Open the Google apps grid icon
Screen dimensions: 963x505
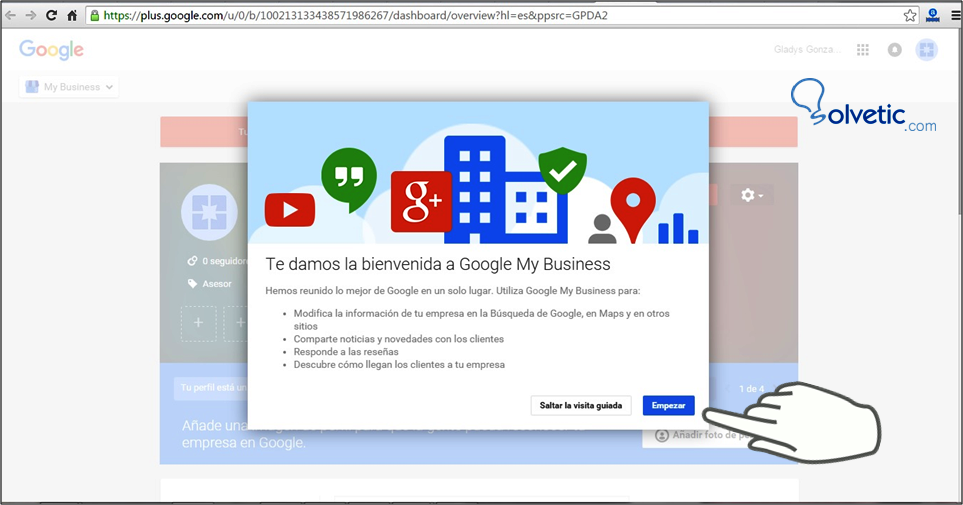point(863,50)
